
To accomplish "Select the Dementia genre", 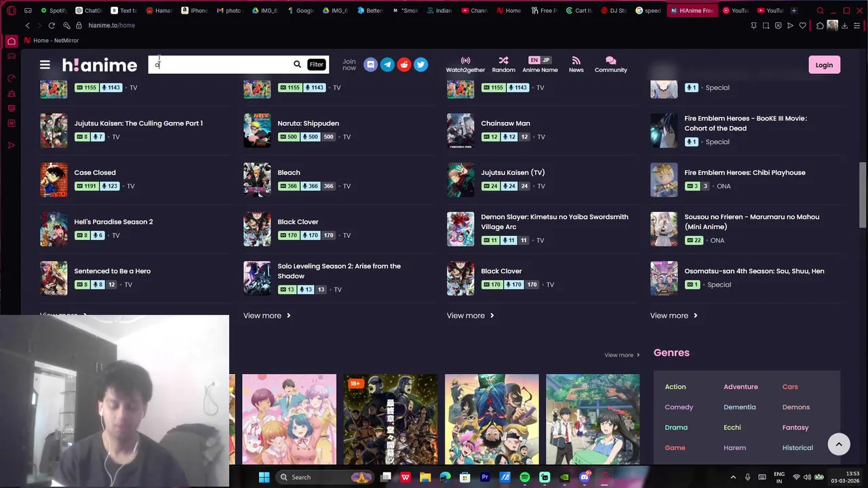I will 739,407.
